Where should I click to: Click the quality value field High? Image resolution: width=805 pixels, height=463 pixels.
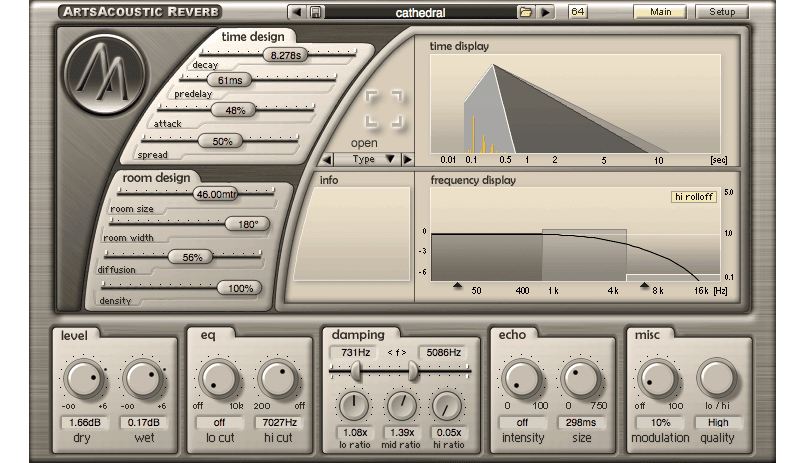(718, 422)
